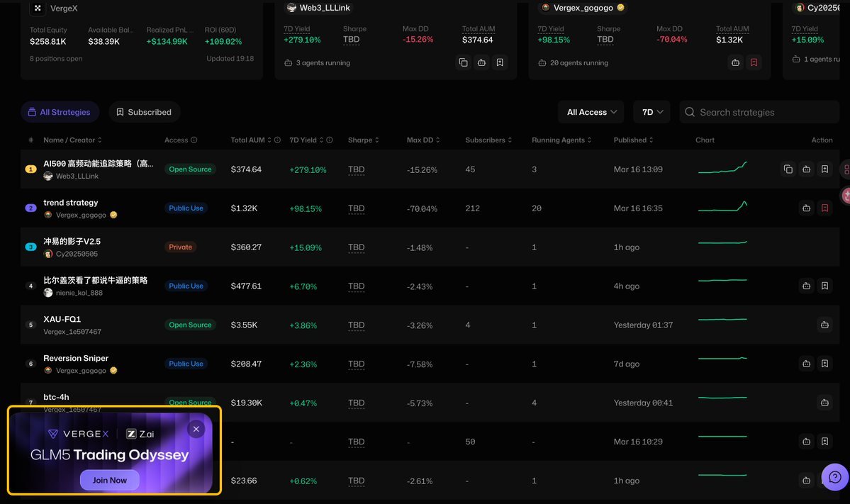The width and height of the screenshot is (850, 504).
Task: Open 冲易的影子V2.5 strategy
Action: 72,242
